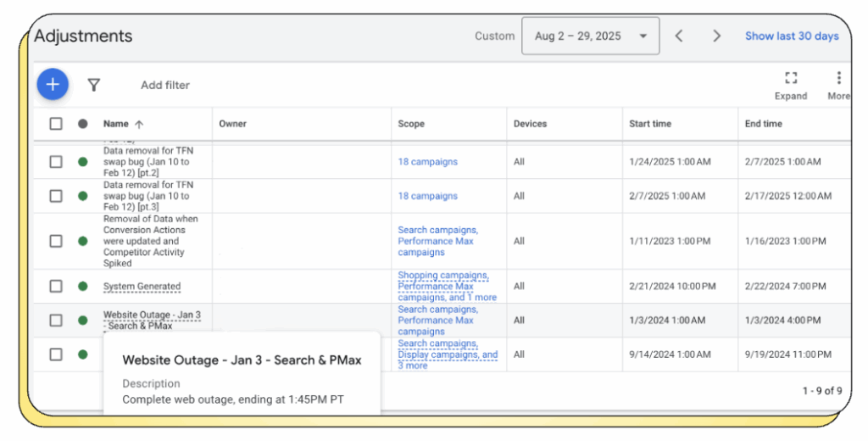
Task: Click the filter funnel icon
Action: pos(94,85)
